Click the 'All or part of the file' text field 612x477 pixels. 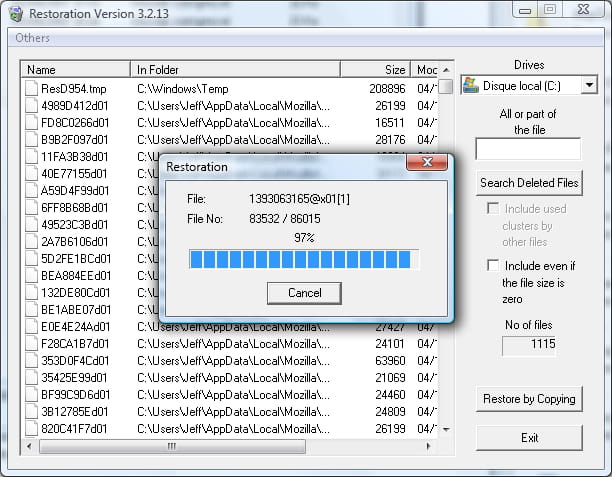[527, 149]
